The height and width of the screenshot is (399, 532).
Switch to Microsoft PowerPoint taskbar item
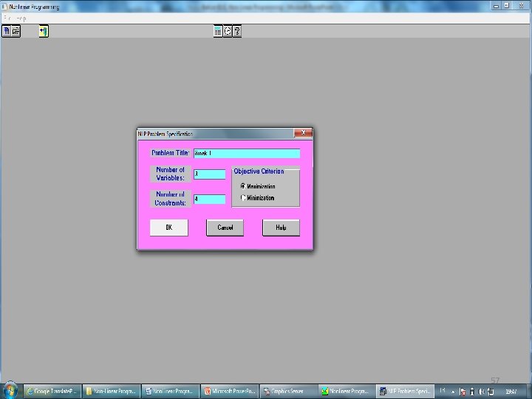point(229,391)
